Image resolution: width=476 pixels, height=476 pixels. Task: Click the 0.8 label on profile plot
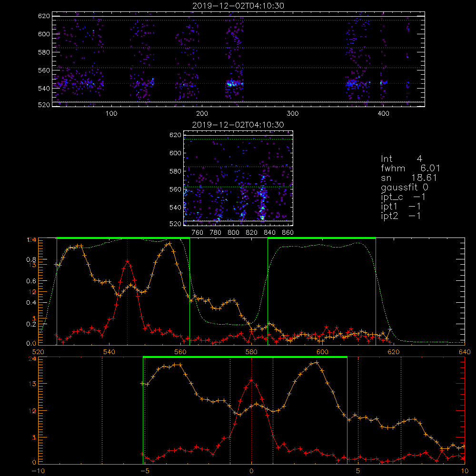tap(31, 259)
